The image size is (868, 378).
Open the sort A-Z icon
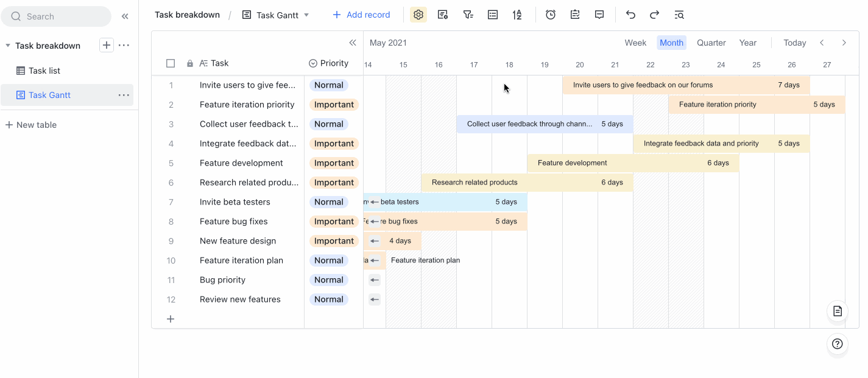(517, 15)
